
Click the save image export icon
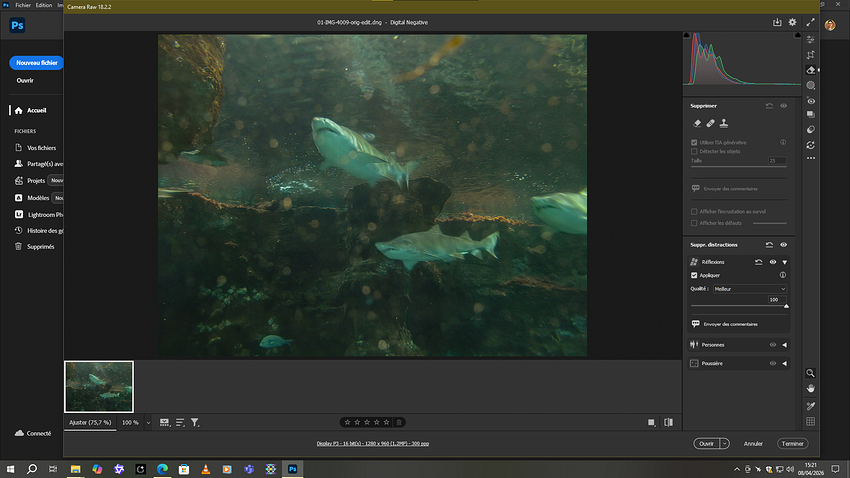click(777, 22)
